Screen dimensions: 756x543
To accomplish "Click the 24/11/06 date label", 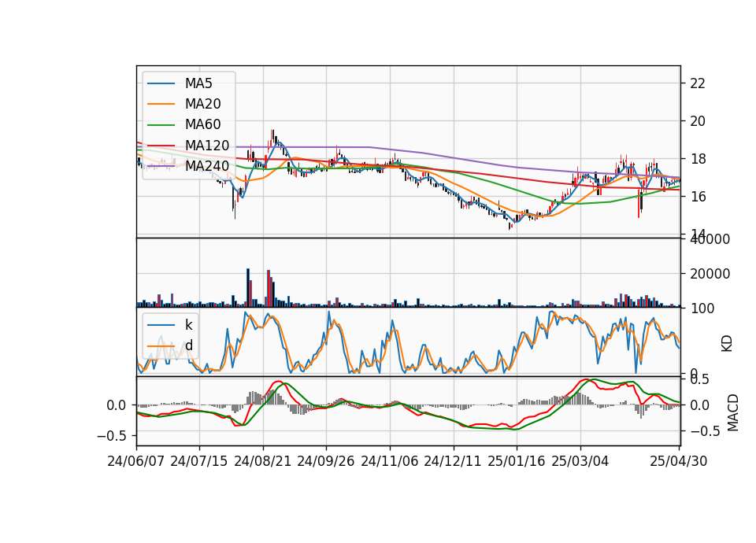I will click(x=390, y=461).
